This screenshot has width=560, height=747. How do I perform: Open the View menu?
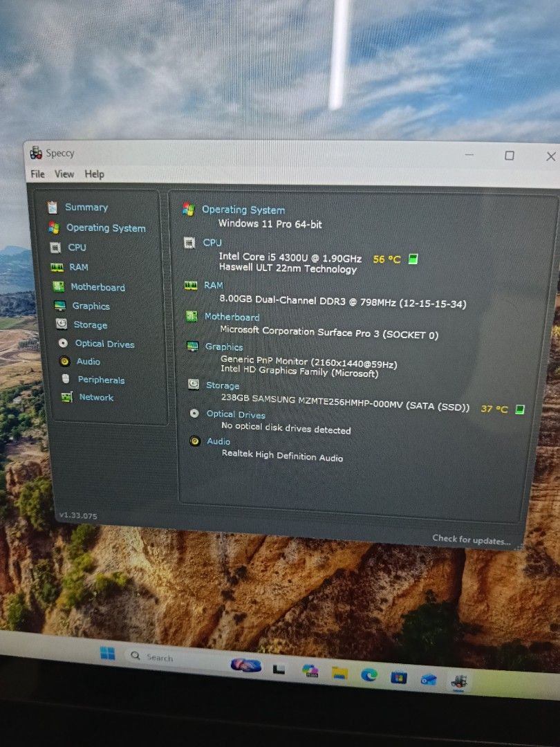[x=64, y=174]
